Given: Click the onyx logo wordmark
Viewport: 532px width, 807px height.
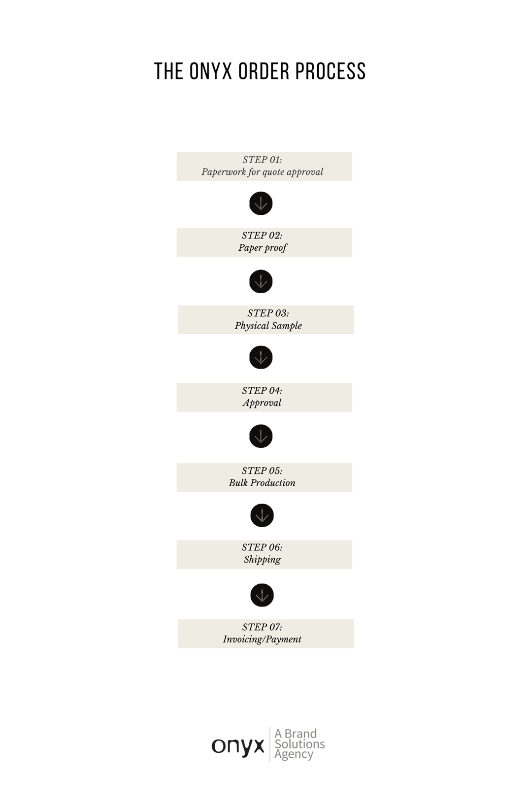Looking at the screenshot, I should pos(238,746).
